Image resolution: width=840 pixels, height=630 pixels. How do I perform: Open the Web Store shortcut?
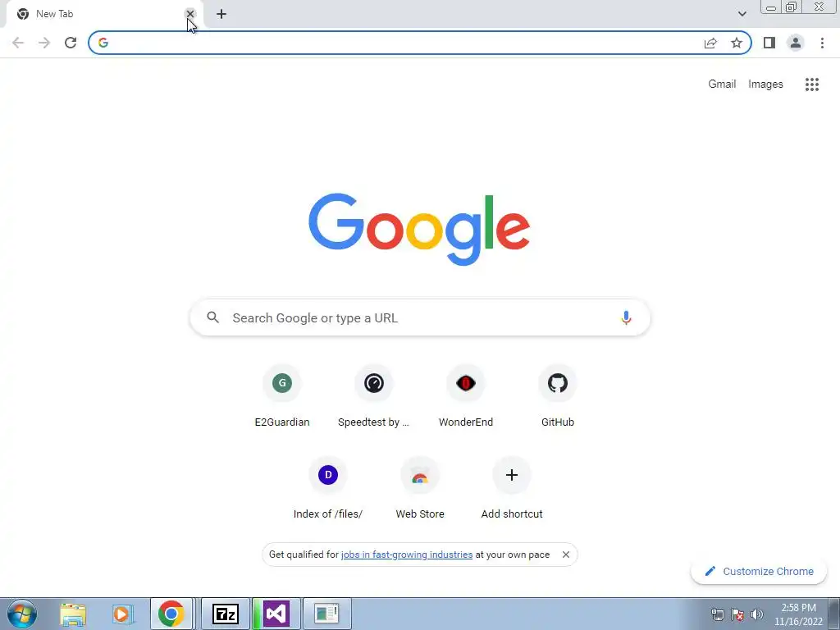coord(420,489)
